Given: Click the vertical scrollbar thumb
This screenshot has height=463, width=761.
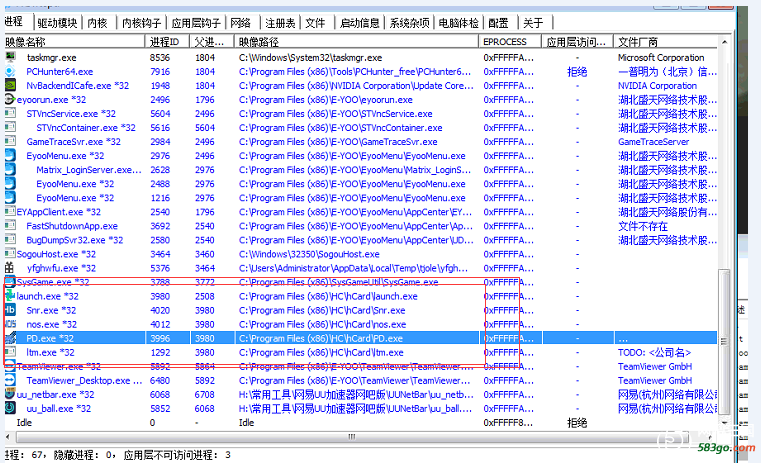Looking at the screenshot, I should [x=724, y=341].
